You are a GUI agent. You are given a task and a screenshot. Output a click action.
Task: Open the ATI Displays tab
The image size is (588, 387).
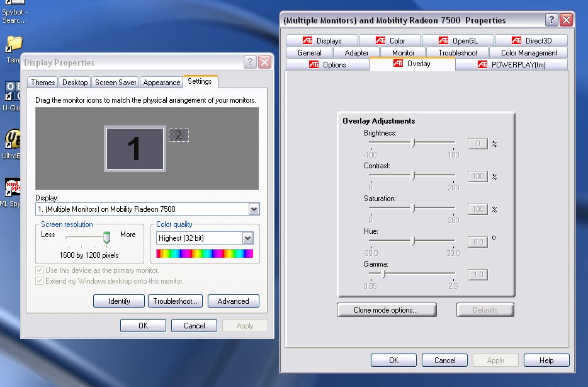point(322,40)
